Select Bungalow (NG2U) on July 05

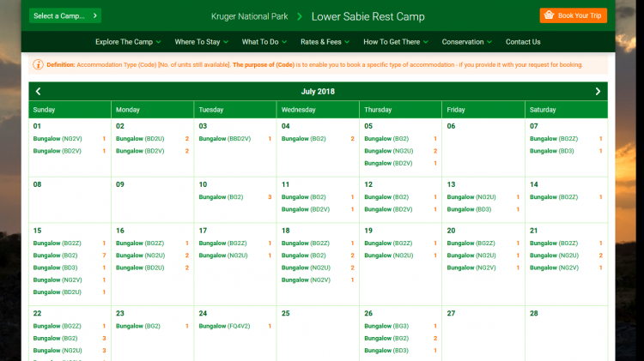click(x=388, y=151)
